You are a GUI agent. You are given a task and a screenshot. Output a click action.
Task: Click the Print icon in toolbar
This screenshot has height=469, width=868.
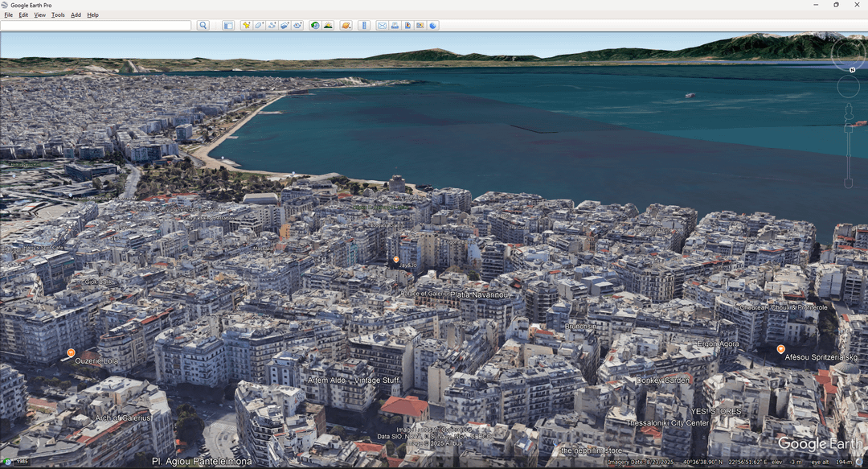[x=395, y=26]
